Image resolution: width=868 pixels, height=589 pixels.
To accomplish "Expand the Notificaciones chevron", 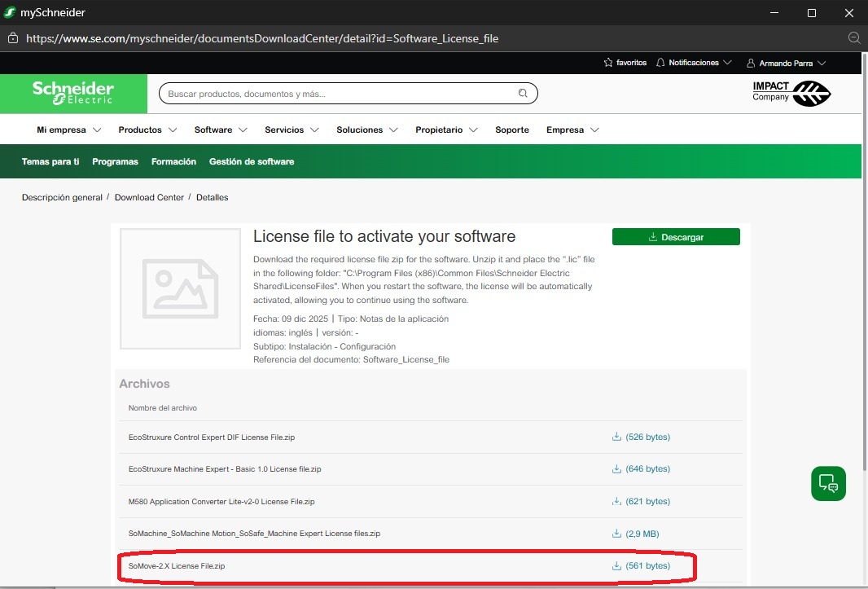I will click(727, 63).
